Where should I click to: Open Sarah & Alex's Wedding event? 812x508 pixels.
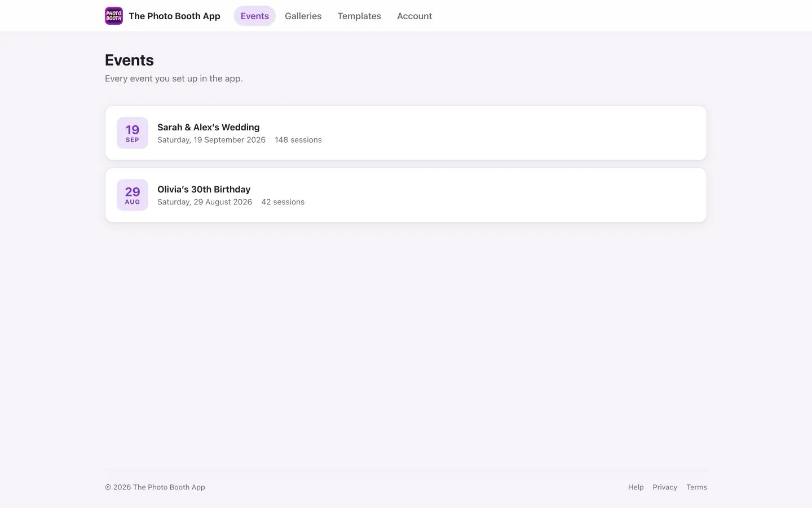(405, 133)
